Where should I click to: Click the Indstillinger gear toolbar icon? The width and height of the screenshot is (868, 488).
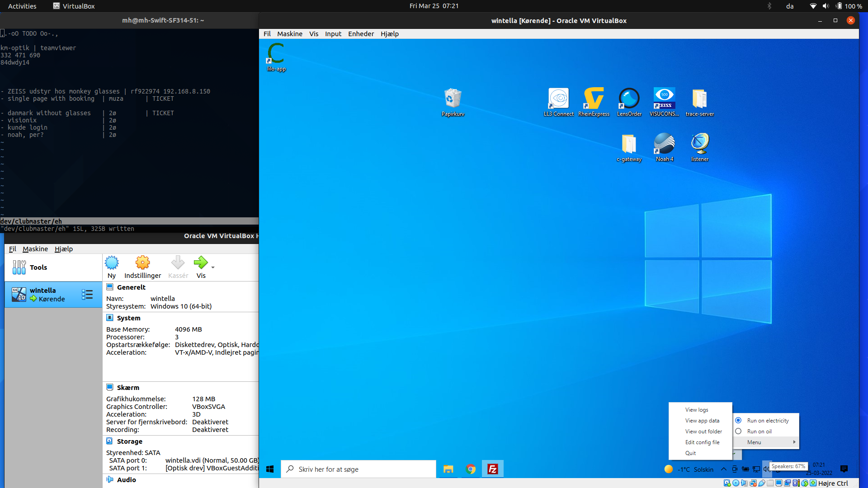[142, 263]
